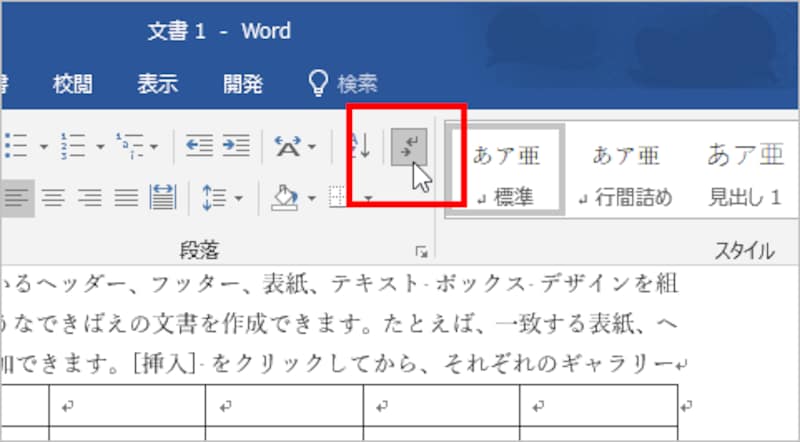Open the borders dropdown arrow

pos(369,198)
